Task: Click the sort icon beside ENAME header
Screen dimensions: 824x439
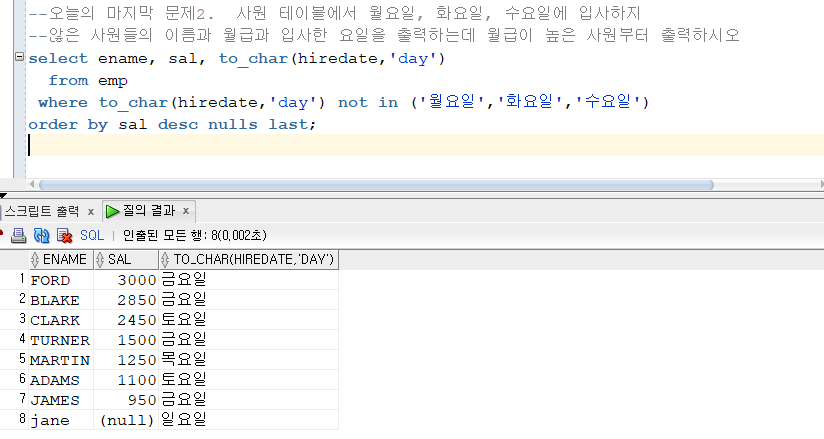Action: point(35,259)
